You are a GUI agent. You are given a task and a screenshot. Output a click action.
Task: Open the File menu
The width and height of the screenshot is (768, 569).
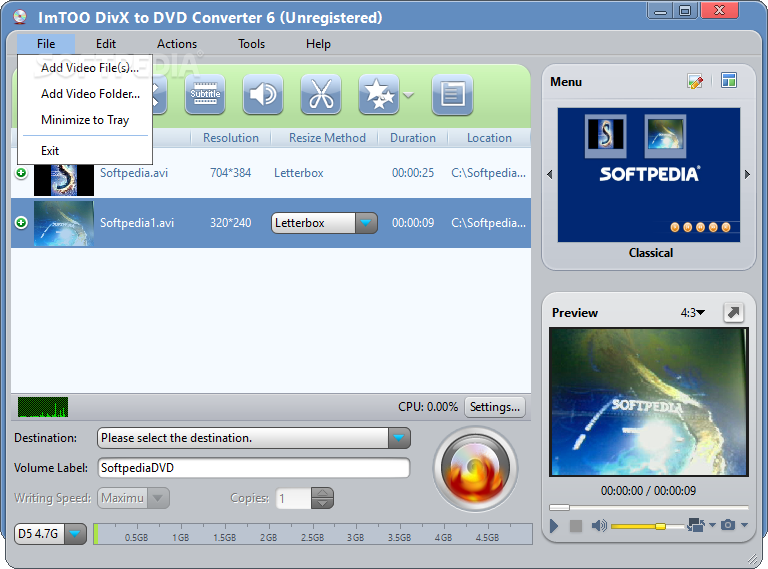[46, 44]
